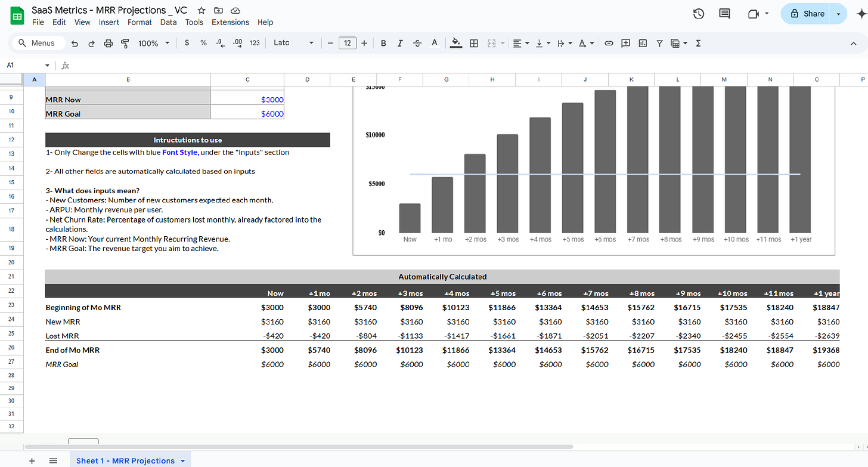Screen dimensions: 868x467
Task: Move document to a folder
Action: tap(218, 10)
